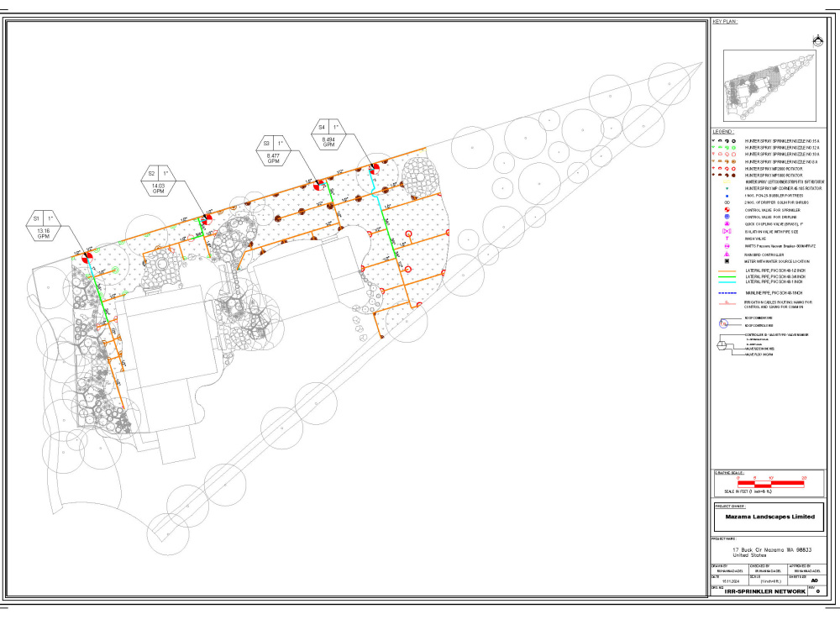Click legend blue bubbler for trees dot
The width and height of the screenshot is (840, 630).
coord(727,196)
